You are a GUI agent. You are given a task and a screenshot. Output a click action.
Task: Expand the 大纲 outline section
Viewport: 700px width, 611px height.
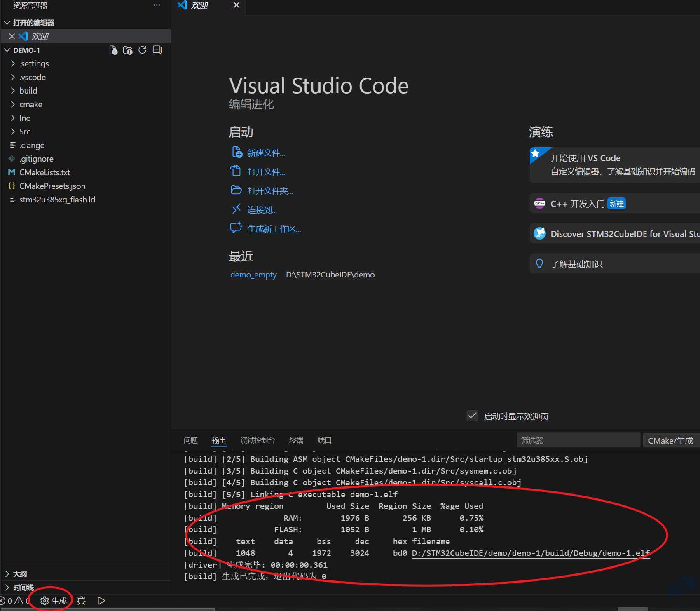click(x=20, y=574)
